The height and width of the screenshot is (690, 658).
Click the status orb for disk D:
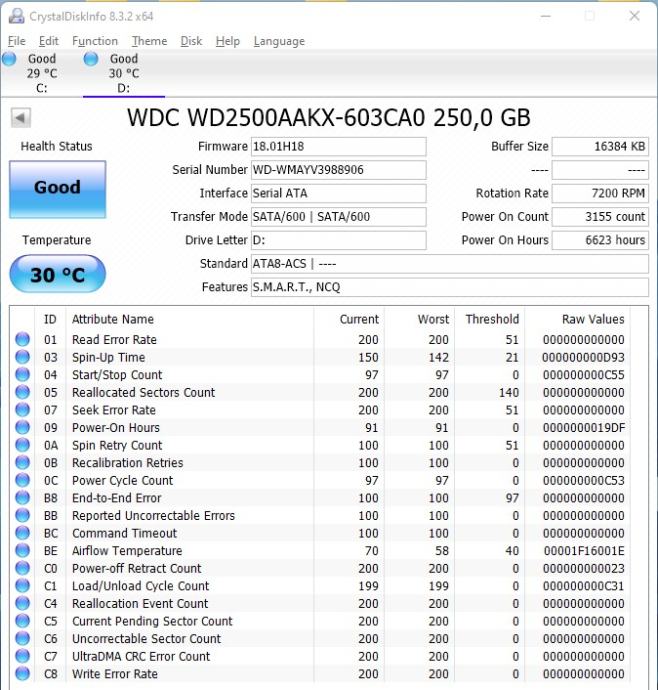(x=91, y=59)
